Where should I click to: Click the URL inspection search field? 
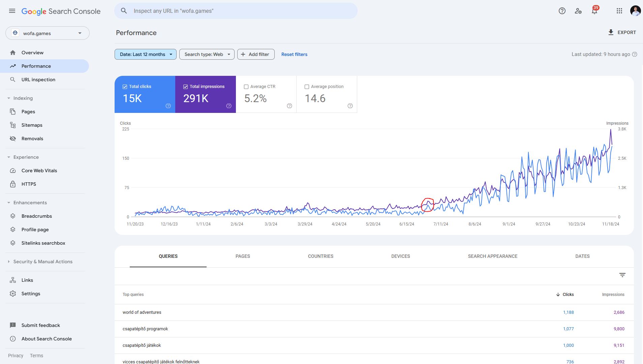(x=236, y=11)
